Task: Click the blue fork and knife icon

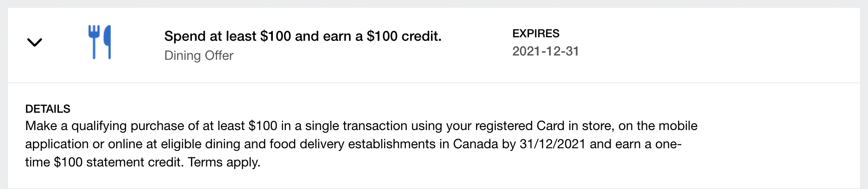Action: coord(100,42)
